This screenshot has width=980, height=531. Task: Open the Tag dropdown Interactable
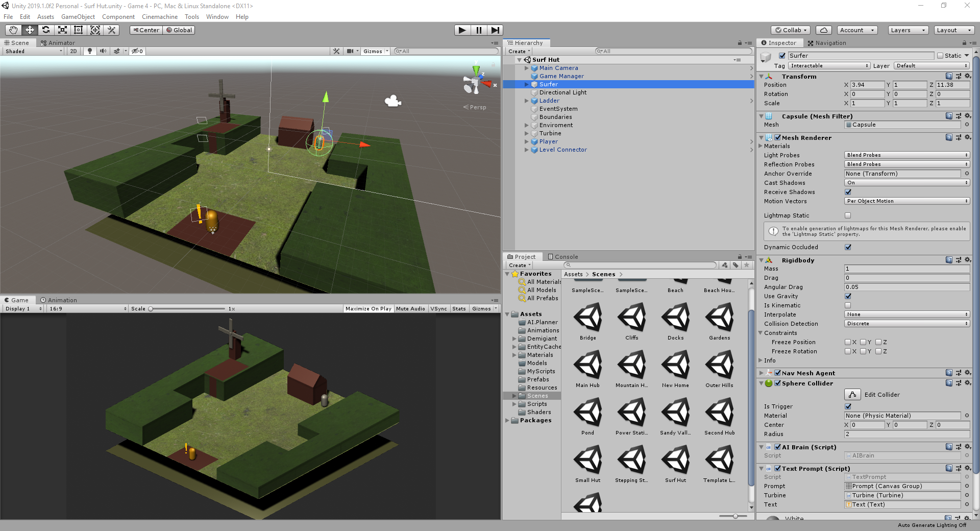829,66
